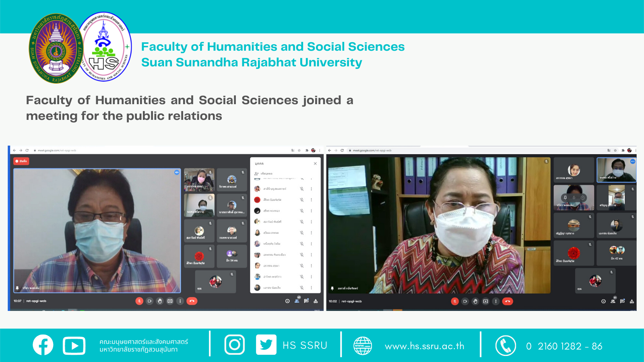Mute the hovered participant tile in right Meet

(x=574, y=197)
